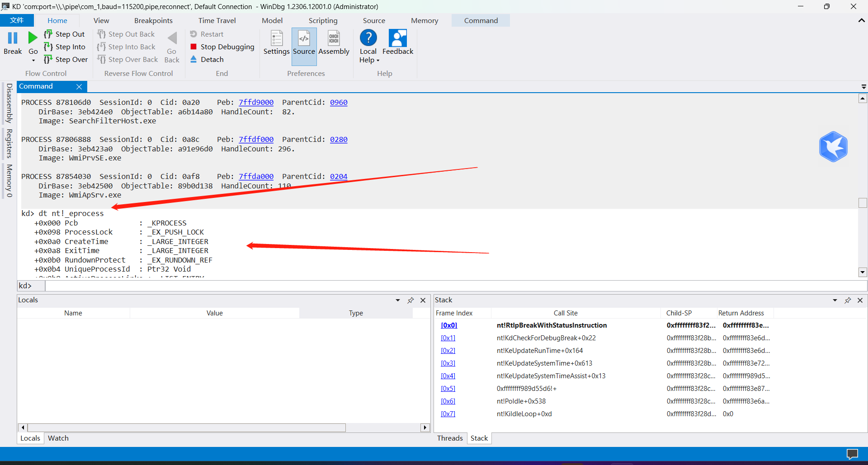Open the Peb address link 7ffd9000

[x=256, y=102]
